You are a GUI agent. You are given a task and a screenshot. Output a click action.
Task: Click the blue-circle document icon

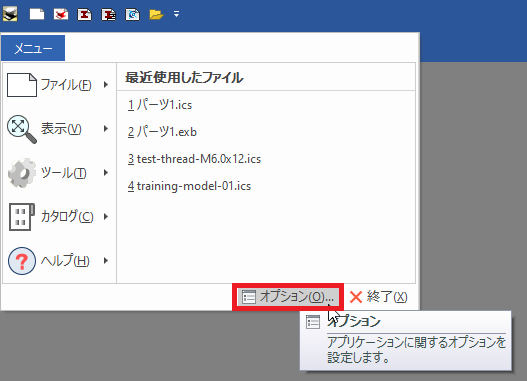(132, 14)
